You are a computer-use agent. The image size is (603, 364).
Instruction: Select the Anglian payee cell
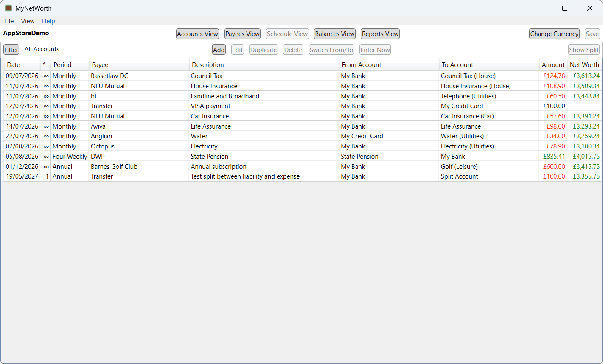pos(139,136)
